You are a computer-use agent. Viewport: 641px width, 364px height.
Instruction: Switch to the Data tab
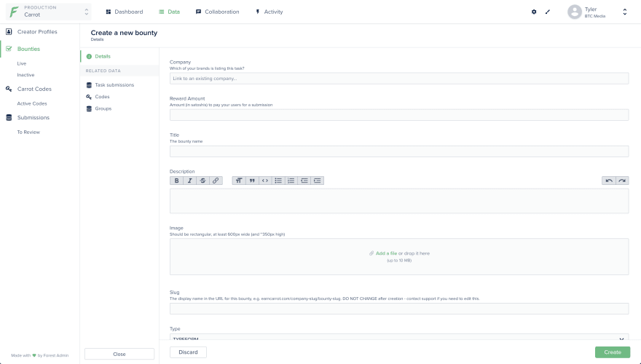pos(169,12)
